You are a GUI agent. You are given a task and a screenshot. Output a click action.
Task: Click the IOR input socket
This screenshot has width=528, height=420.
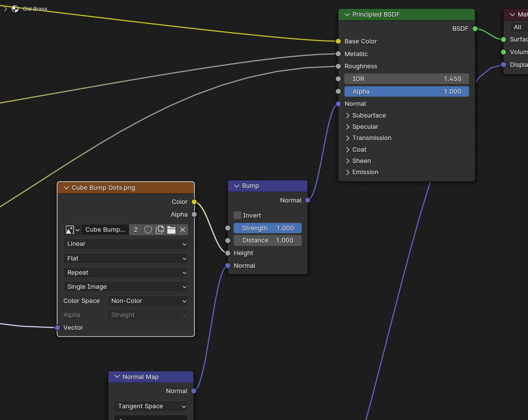(338, 79)
